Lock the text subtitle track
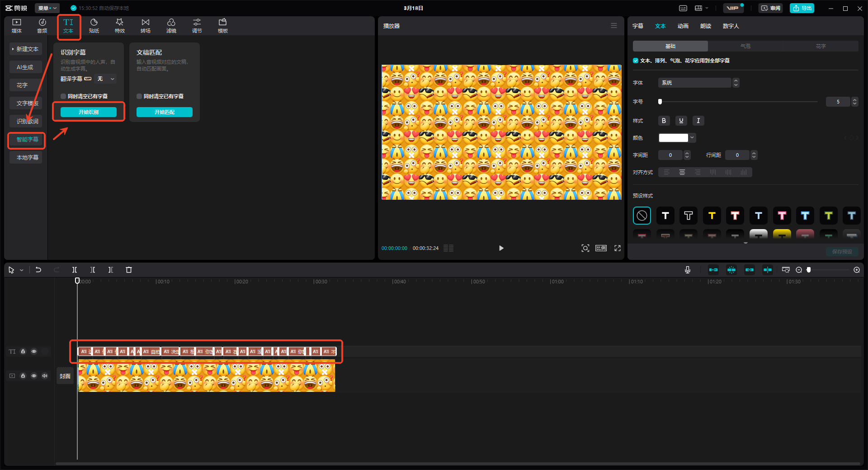Viewport: 868px width, 470px height. [23, 352]
